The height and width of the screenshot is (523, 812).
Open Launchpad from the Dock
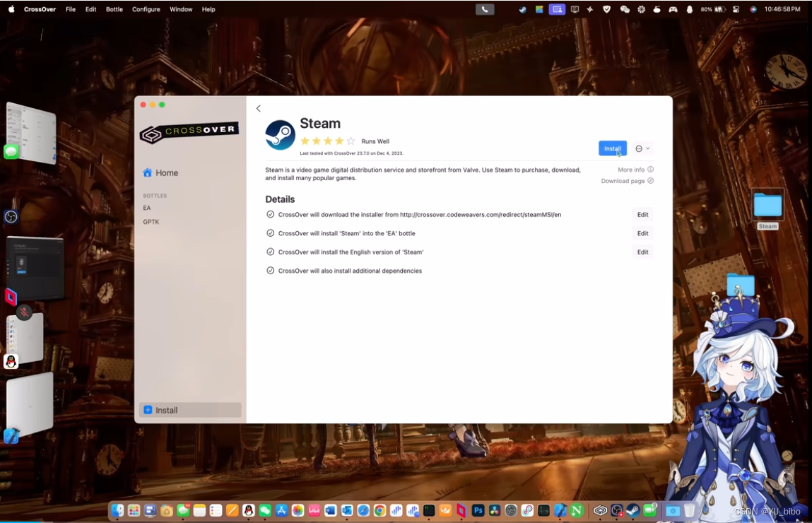coord(134,510)
